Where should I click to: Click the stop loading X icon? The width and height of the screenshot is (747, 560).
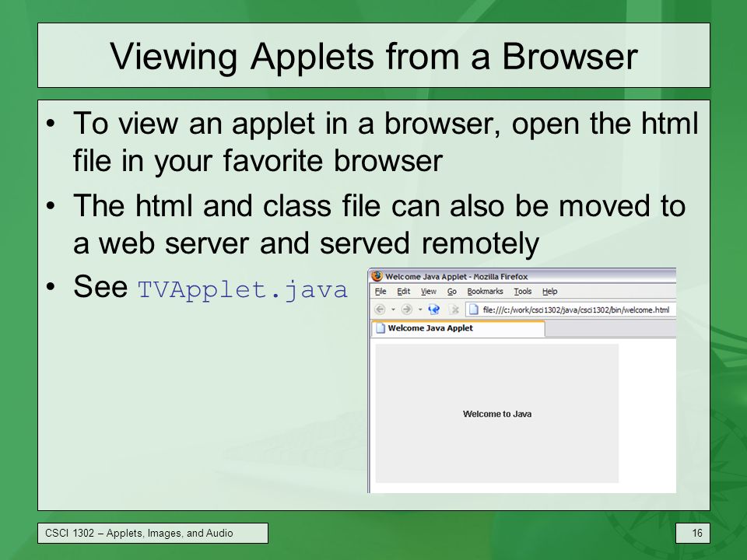[454, 310]
